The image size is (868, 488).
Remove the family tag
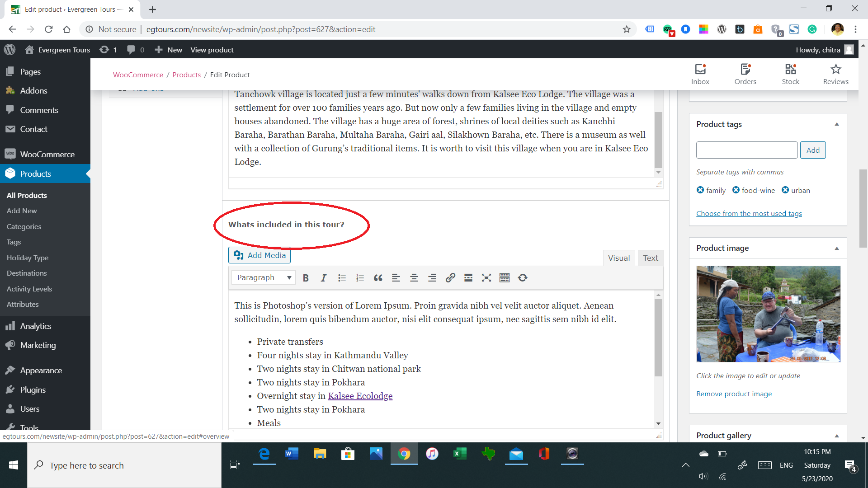700,190
